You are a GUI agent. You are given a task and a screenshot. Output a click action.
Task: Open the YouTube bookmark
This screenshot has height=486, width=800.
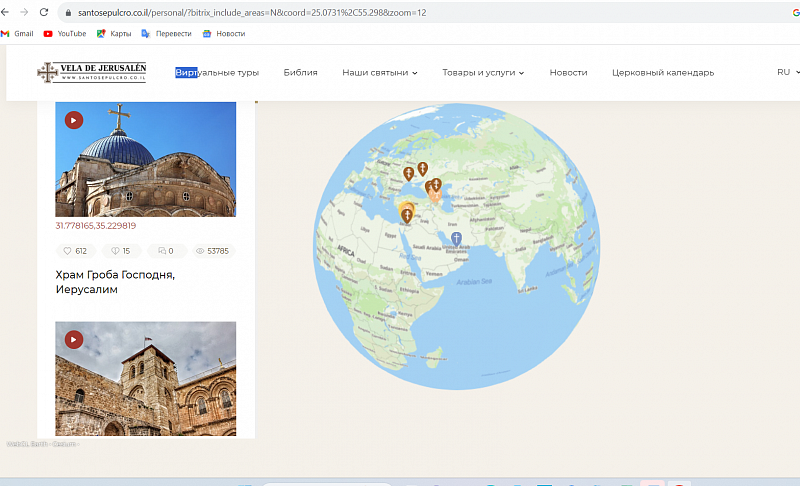[65, 33]
